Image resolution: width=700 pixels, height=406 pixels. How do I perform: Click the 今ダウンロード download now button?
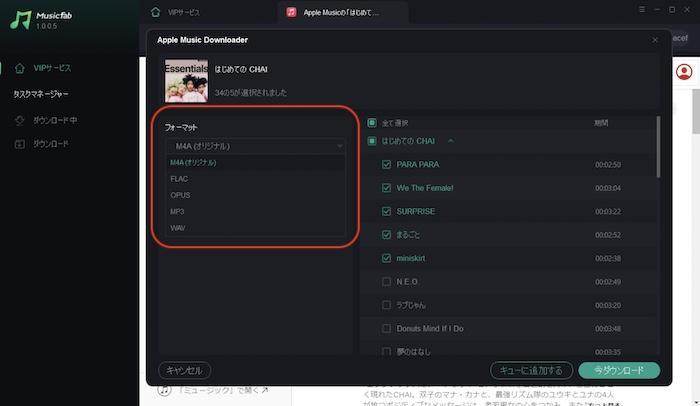click(x=619, y=370)
